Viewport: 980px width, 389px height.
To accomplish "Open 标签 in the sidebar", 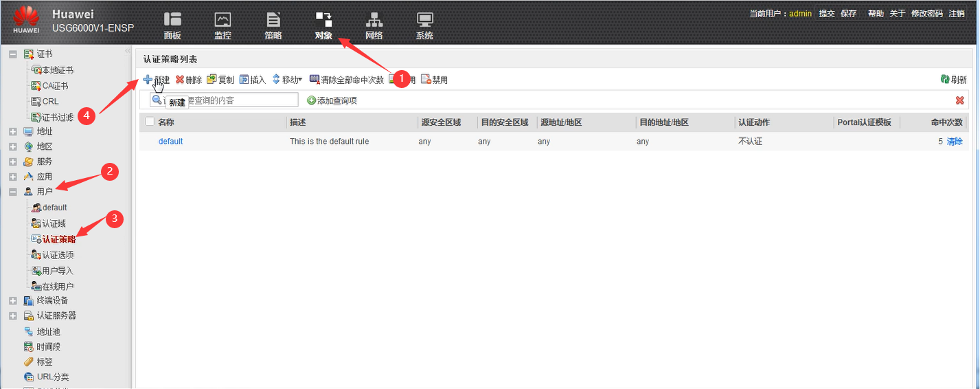I will point(45,362).
